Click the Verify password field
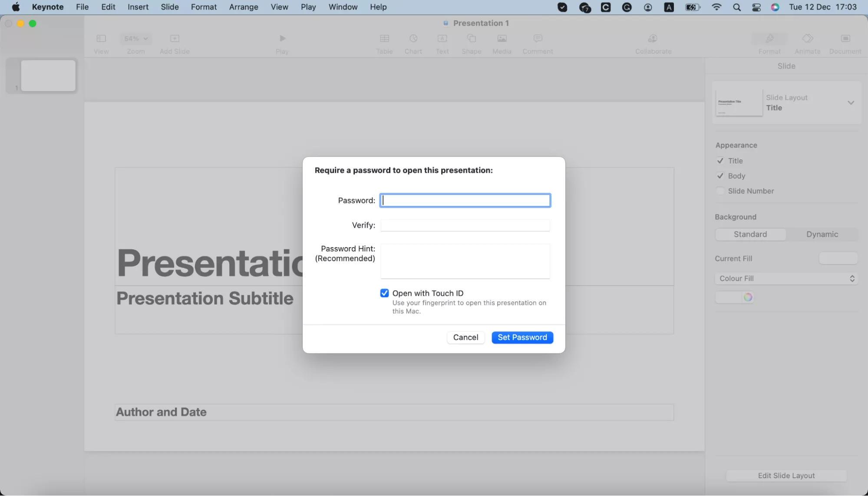This screenshot has width=868, height=496. (x=465, y=225)
